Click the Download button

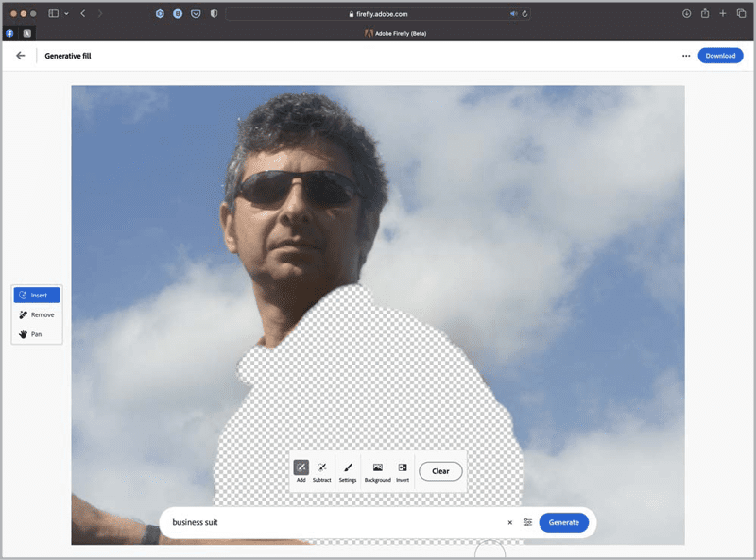point(720,56)
